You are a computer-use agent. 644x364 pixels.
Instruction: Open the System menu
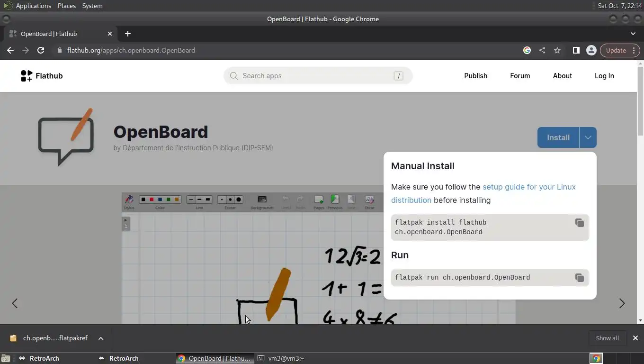coord(92,6)
